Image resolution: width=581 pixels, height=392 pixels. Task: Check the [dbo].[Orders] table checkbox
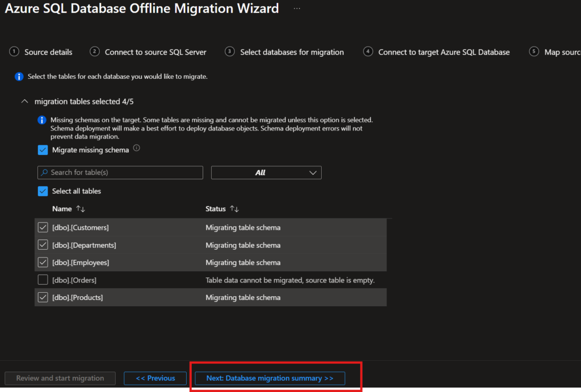[43, 280]
